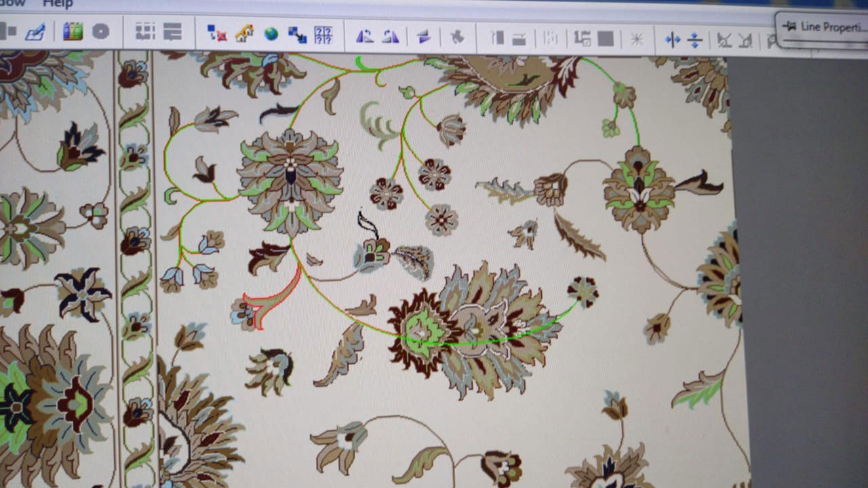868x488 pixels.
Task: Click the globe icon in toolbar
Action: tap(271, 34)
